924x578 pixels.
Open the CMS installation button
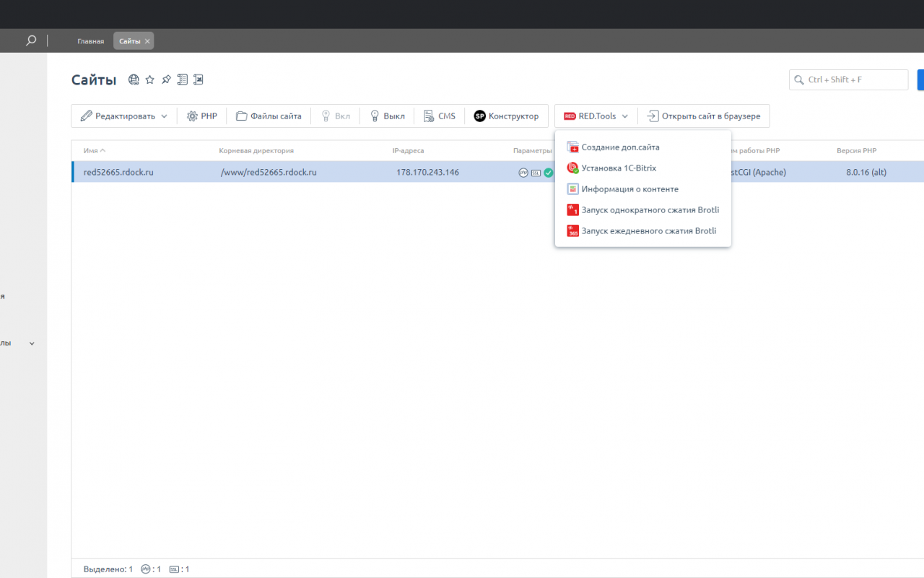click(440, 116)
